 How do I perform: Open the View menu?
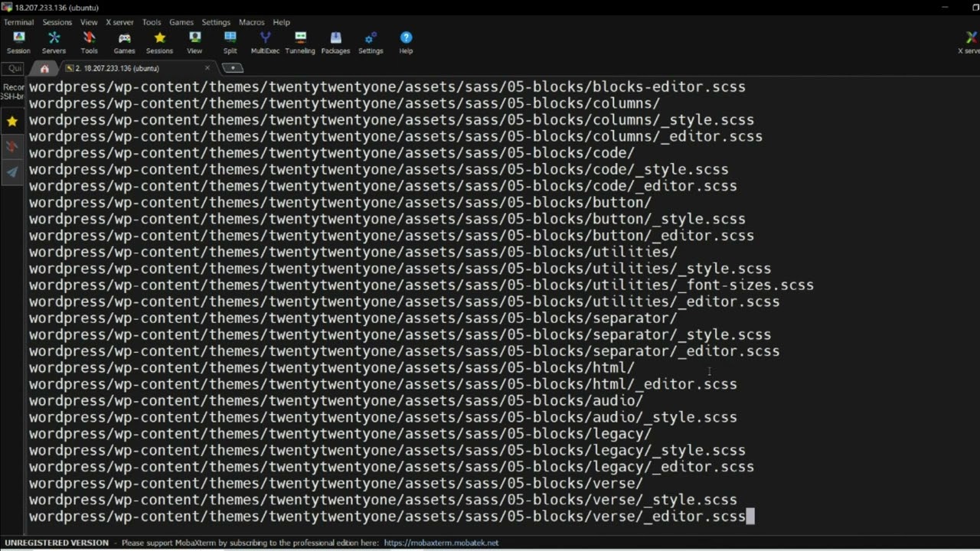(89, 22)
